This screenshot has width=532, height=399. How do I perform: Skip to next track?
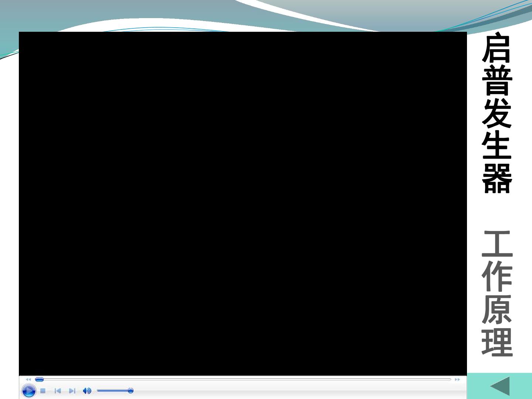pyautogui.click(x=72, y=391)
